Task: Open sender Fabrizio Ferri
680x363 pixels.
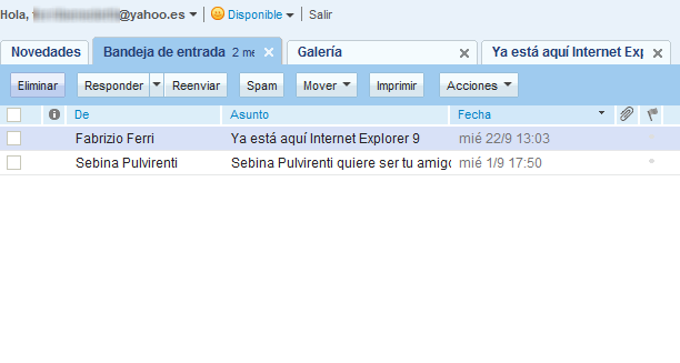Action: [x=114, y=138]
